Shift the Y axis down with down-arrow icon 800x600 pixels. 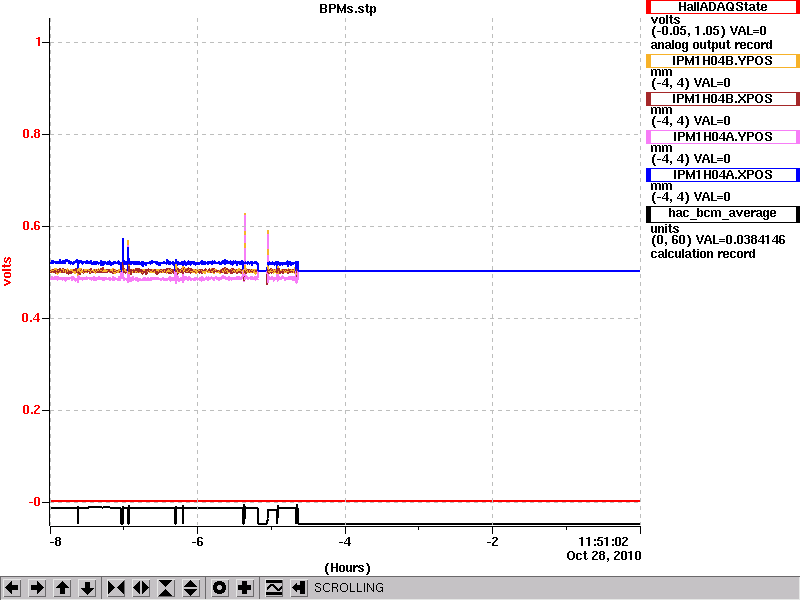(88, 588)
